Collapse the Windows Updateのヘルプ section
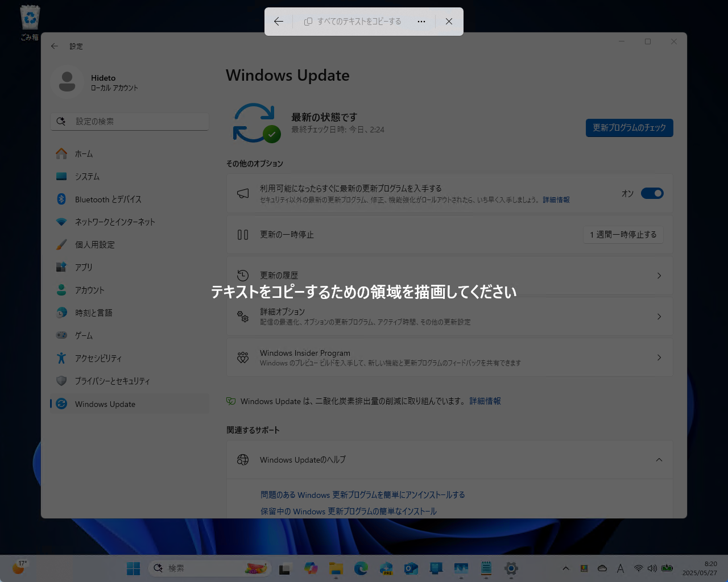The width and height of the screenshot is (728, 582). [659, 460]
